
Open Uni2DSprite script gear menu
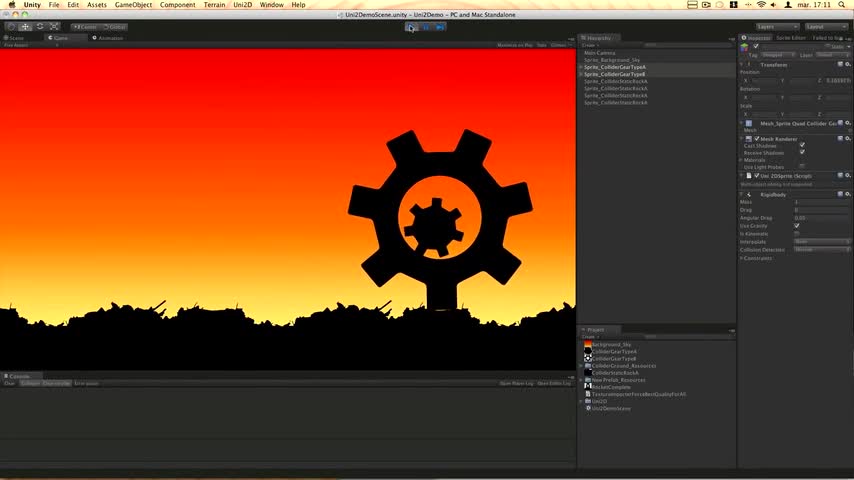pos(847,175)
